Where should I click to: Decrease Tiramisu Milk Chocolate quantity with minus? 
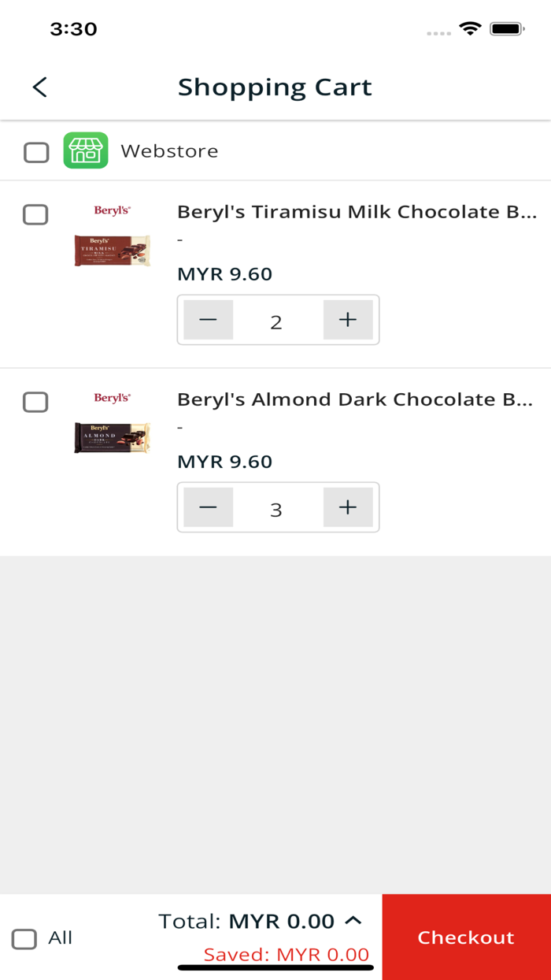click(208, 320)
